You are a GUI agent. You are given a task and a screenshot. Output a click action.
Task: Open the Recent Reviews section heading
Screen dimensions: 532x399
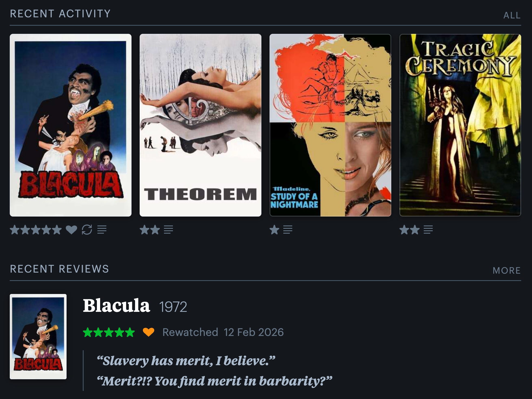point(60,269)
